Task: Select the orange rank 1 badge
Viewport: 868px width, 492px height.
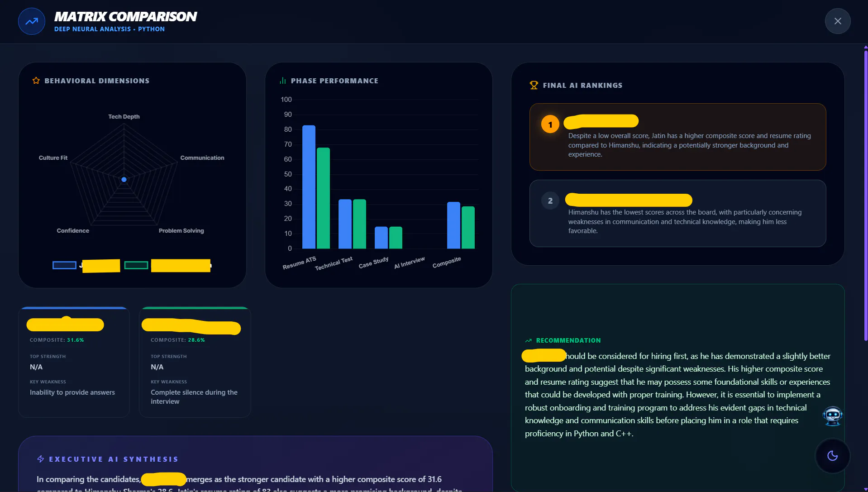Action: tap(550, 124)
